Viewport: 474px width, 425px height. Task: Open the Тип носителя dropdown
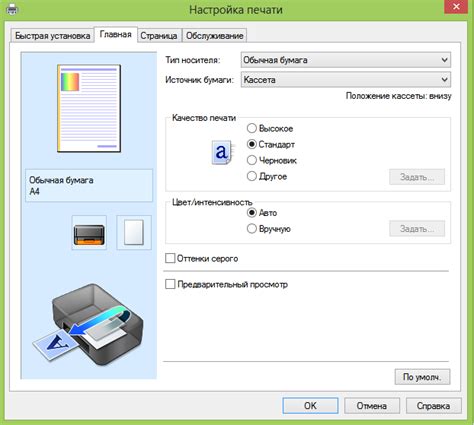tap(346, 60)
